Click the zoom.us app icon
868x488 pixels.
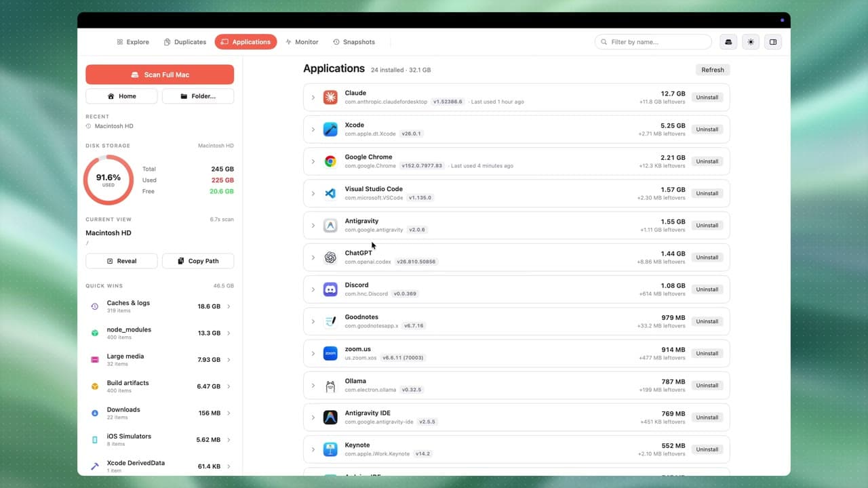tap(330, 353)
